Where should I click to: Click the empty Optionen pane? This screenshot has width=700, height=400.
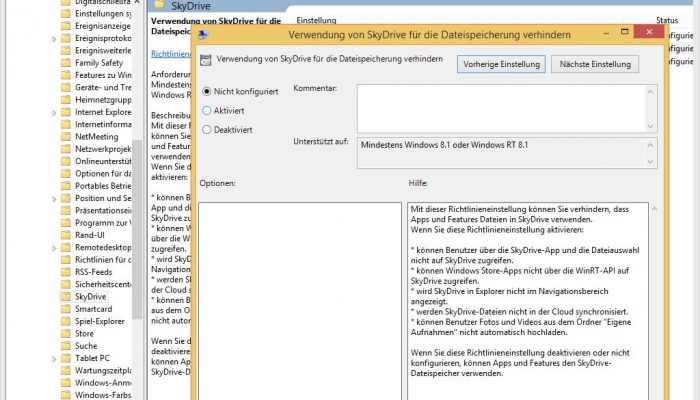(x=300, y=301)
